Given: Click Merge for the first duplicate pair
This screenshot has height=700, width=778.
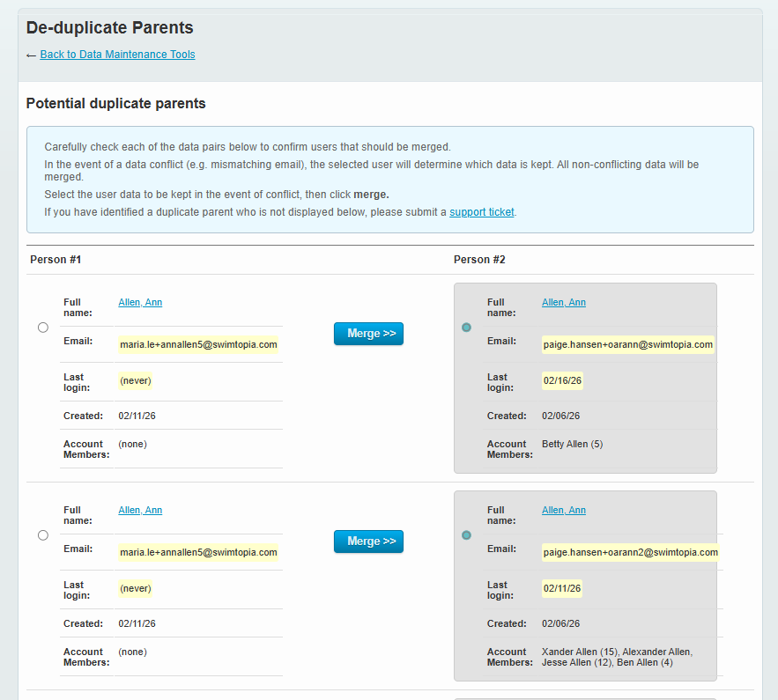Looking at the screenshot, I should point(368,334).
